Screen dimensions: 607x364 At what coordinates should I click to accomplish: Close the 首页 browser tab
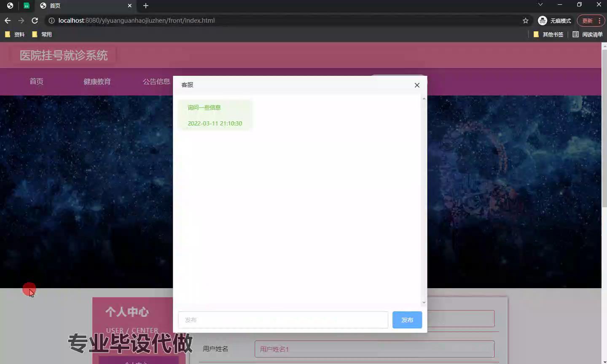pos(129,5)
